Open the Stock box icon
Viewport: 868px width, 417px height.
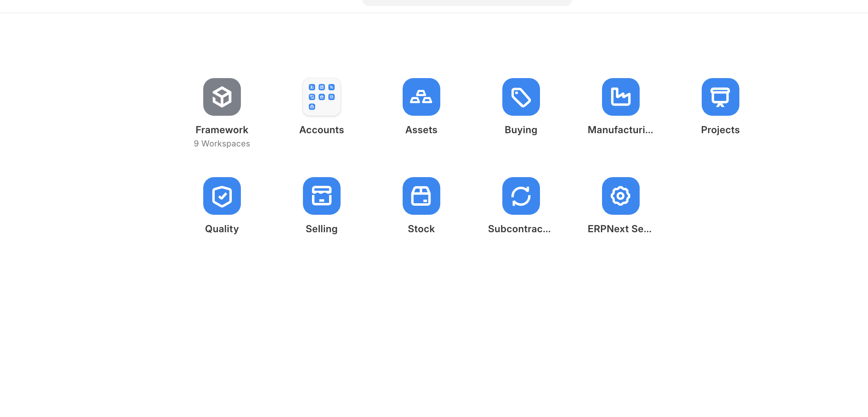[x=421, y=196]
